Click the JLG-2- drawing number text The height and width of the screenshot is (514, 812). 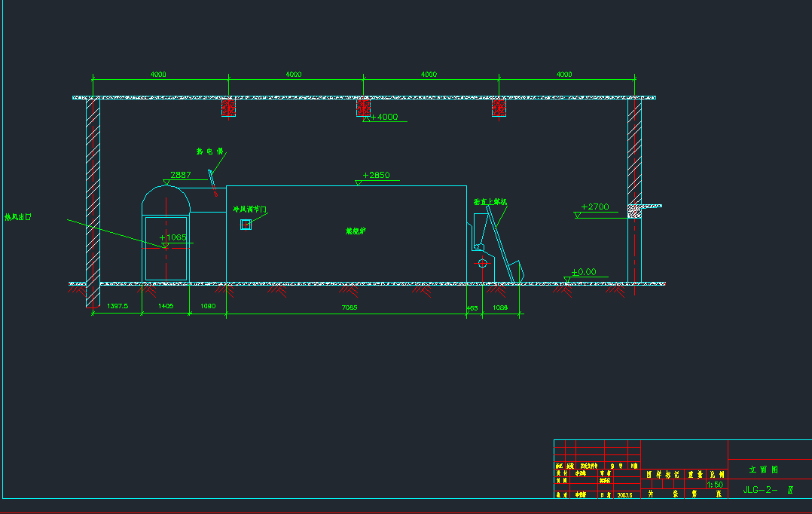[759, 489]
